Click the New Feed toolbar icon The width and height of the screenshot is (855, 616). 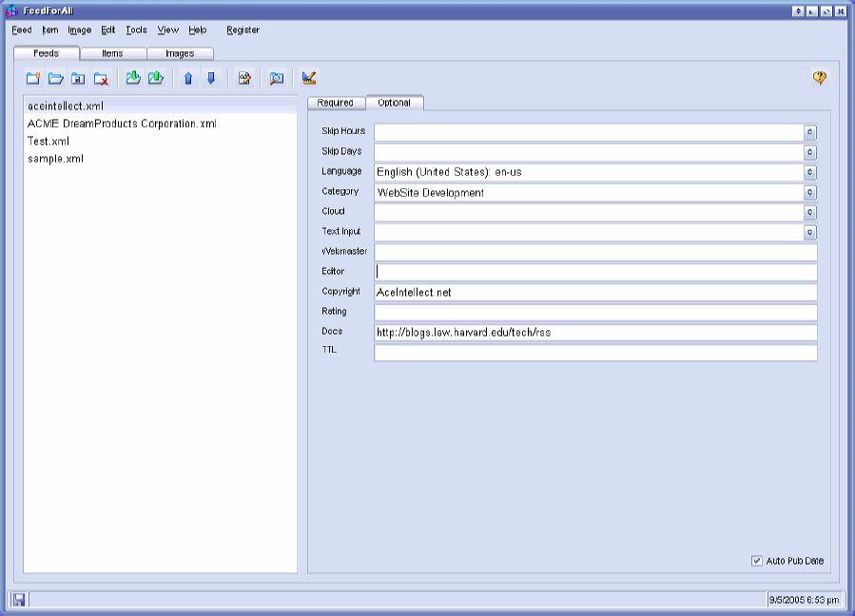click(x=33, y=79)
